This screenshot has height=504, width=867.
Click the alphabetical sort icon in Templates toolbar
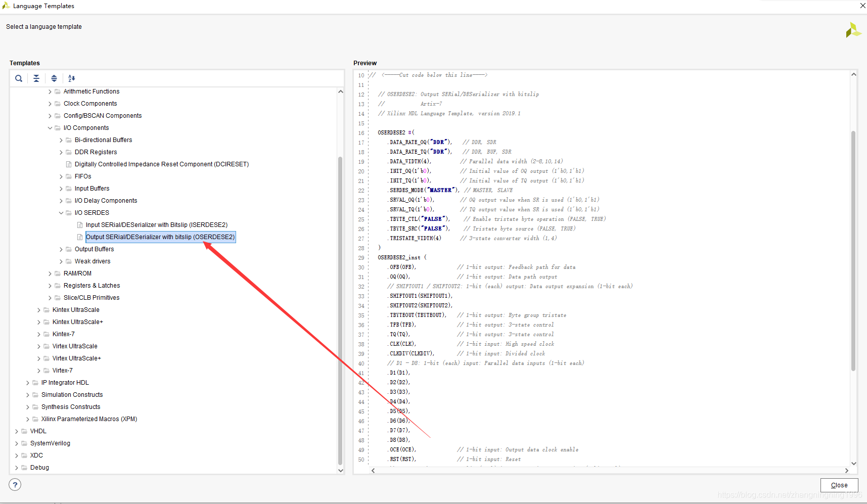click(x=72, y=78)
